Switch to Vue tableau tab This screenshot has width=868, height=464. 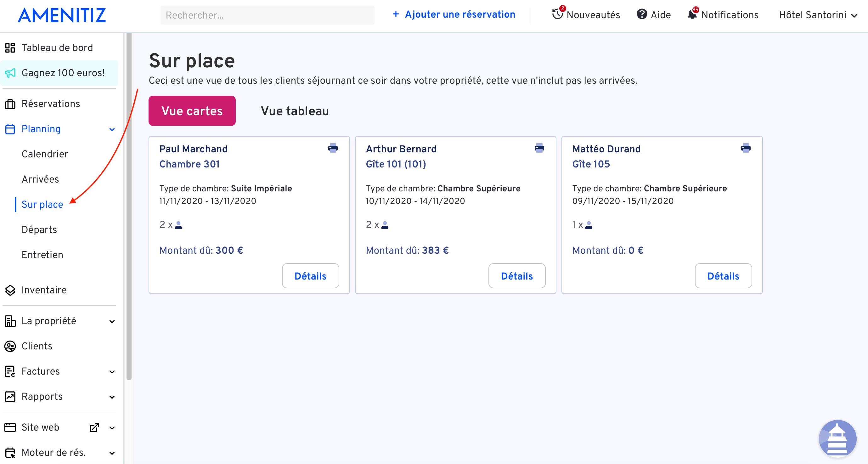(295, 111)
